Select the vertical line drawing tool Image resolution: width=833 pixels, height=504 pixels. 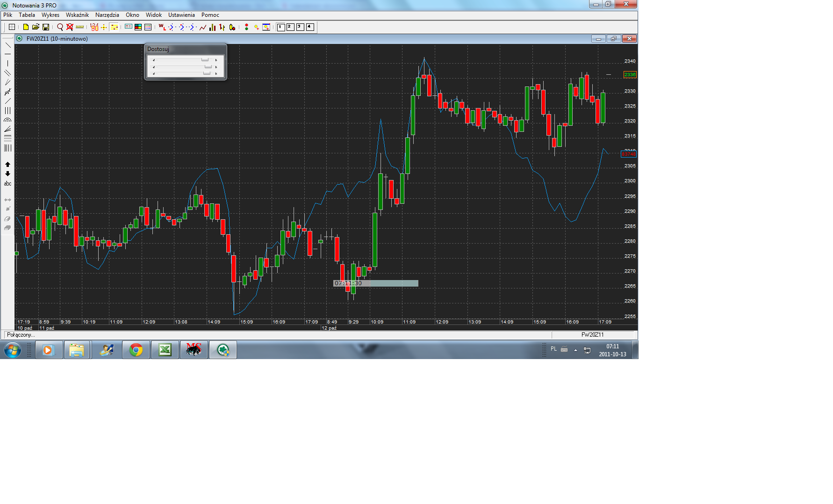pyautogui.click(x=7, y=64)
